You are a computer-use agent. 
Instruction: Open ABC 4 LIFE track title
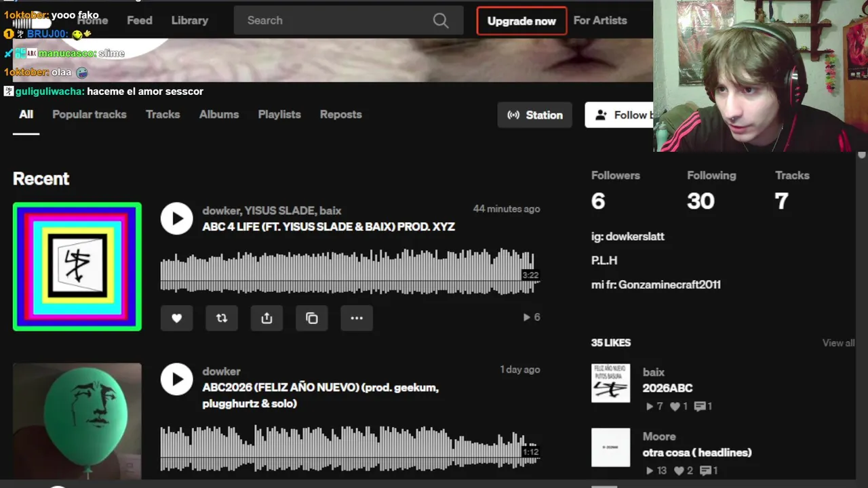[328, 227]
